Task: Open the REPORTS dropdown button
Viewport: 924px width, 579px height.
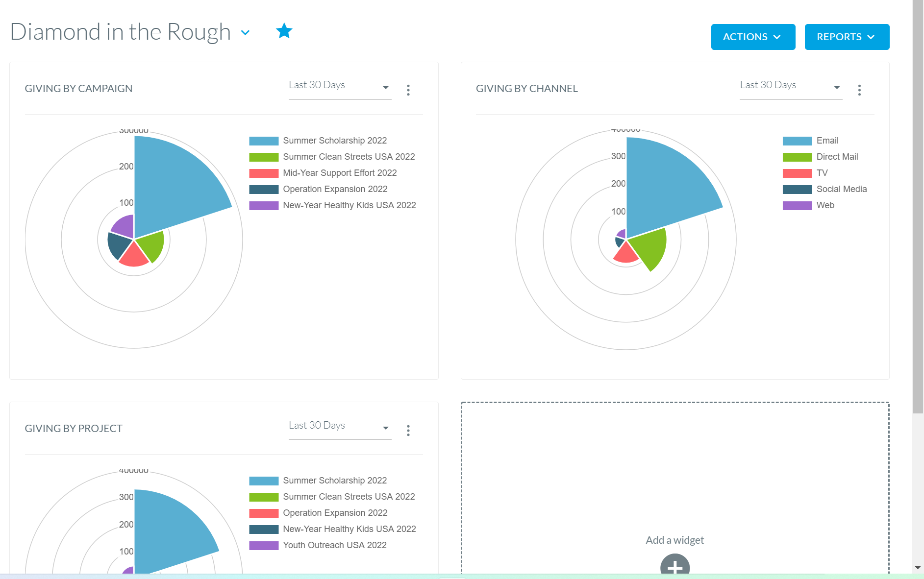Action: click(847, 37)
